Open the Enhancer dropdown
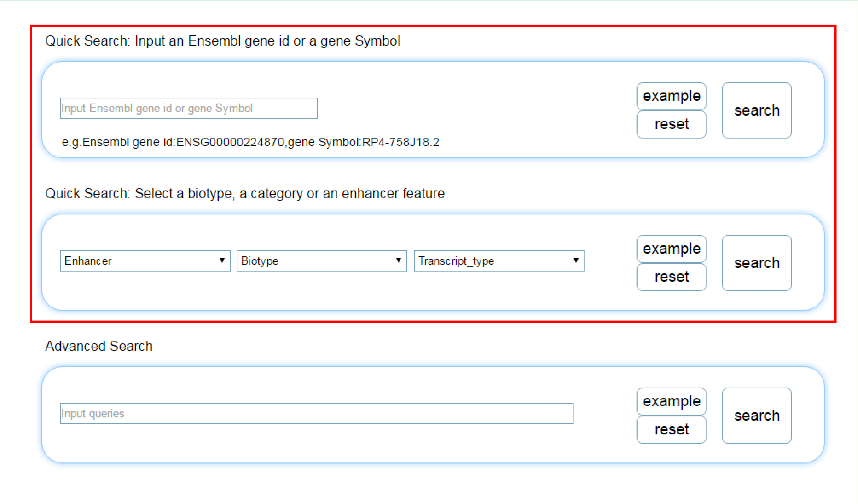The image size is (858, 504). coord(145,261)
